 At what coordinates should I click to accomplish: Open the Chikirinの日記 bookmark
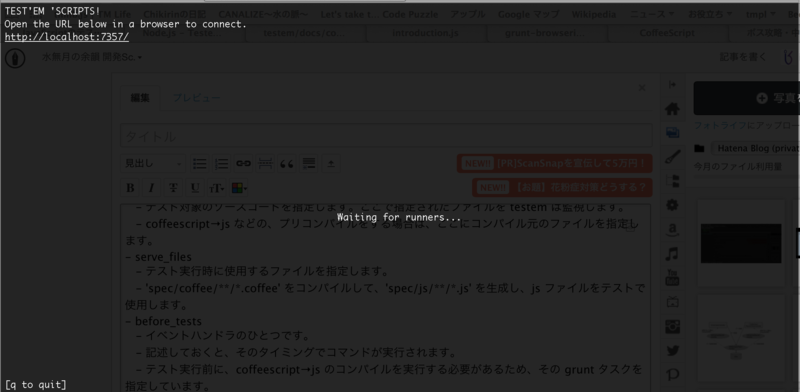coord(174,14)
